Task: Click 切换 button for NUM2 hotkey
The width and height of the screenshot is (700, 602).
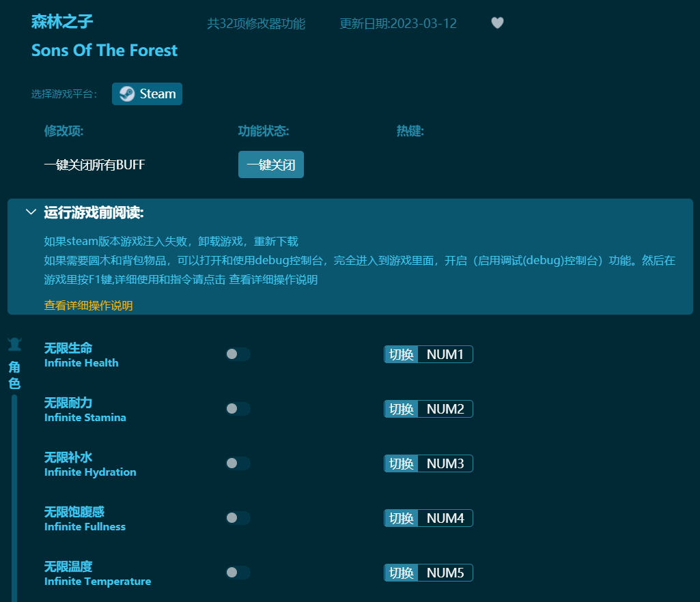Action: pyautogui.click(x=402, y=409)
